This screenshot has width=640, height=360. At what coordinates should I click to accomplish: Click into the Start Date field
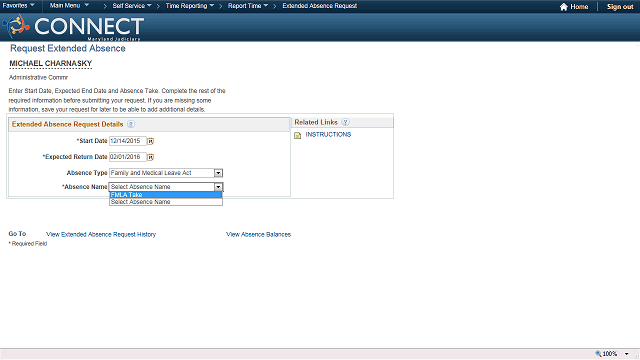tap(127, 141)
